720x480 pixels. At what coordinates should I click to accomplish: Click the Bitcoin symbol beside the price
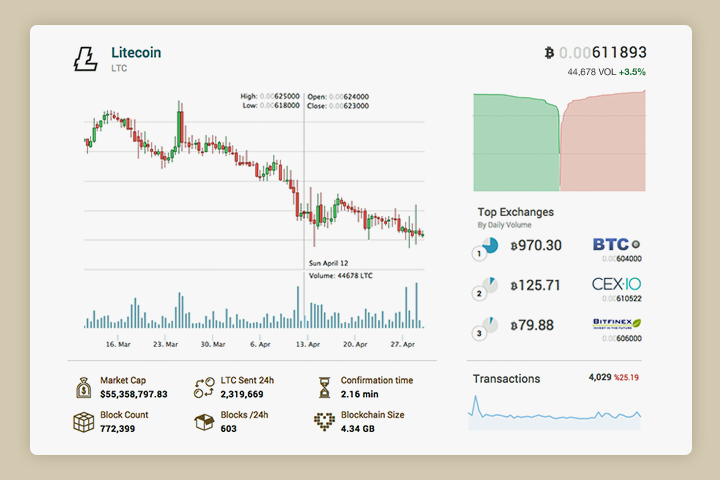coord(549,53)
